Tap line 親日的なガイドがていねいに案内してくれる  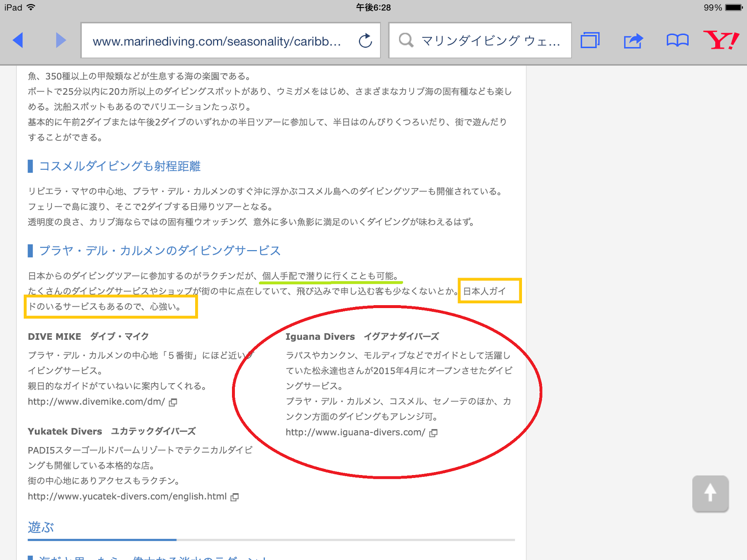(x=117, y=386)
